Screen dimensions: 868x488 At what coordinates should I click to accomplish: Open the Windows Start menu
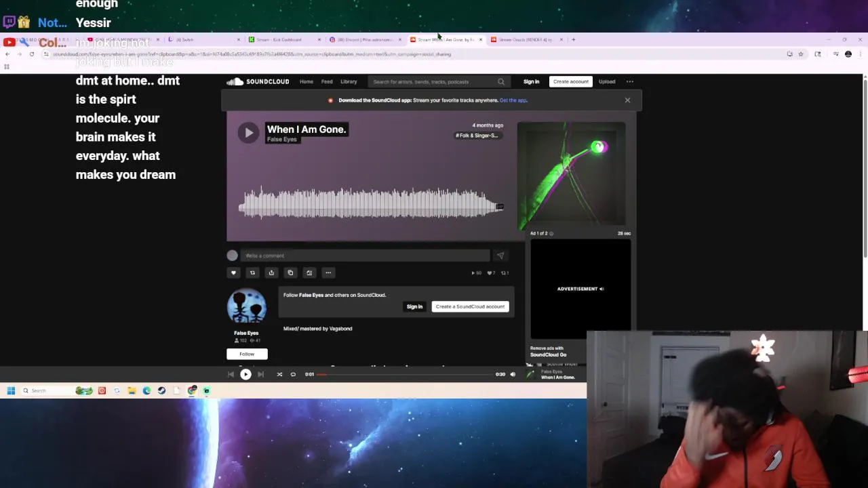click(11, 390)
